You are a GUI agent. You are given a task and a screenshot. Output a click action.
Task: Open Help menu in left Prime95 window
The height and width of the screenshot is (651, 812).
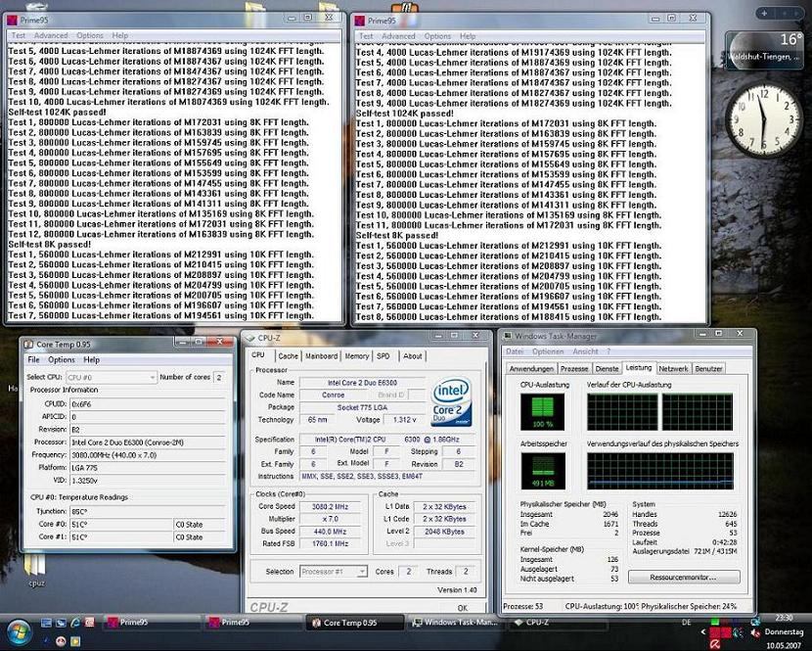tap(119, 35)
